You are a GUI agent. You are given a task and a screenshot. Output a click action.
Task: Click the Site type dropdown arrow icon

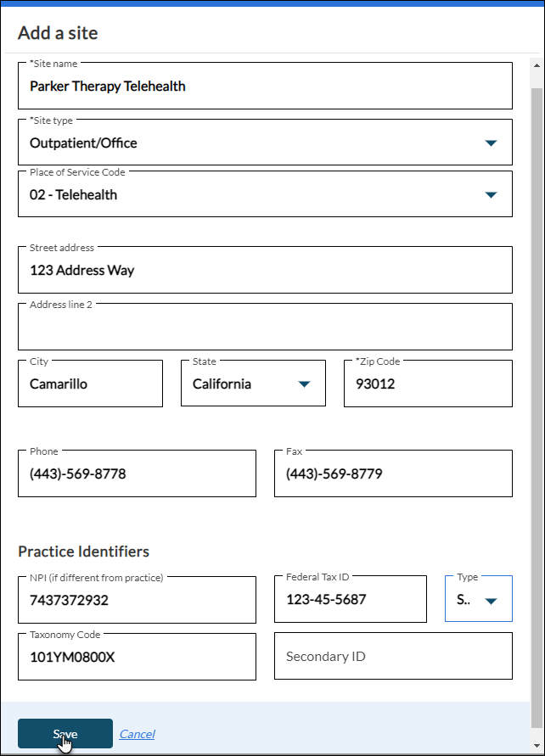tap(491, 143)
